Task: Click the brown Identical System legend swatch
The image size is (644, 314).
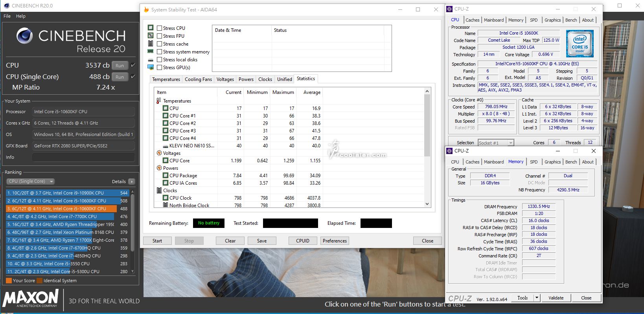Action: pyautogui.click(x=39, y=281)
